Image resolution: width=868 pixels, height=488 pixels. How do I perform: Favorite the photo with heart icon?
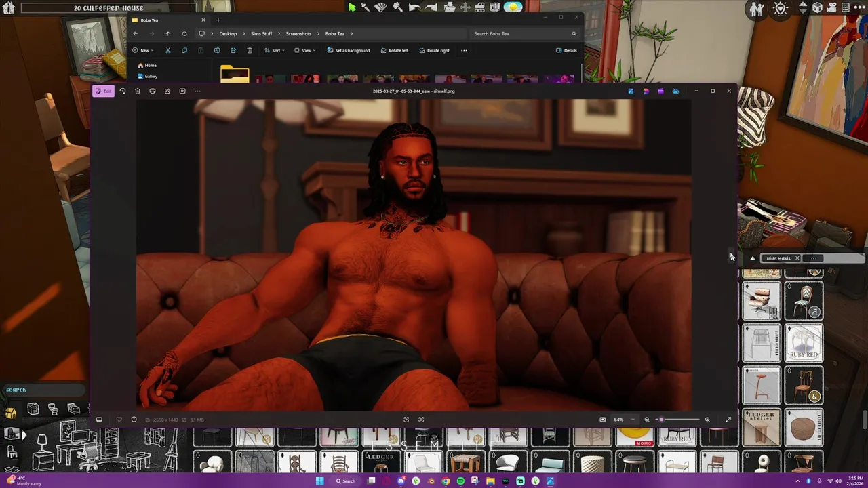119,420
